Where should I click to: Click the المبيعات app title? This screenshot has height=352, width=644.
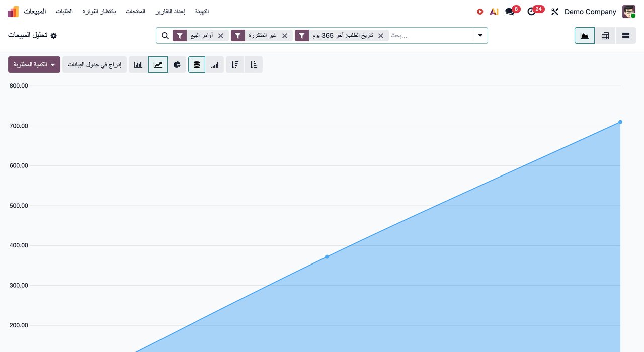point(35,12)
